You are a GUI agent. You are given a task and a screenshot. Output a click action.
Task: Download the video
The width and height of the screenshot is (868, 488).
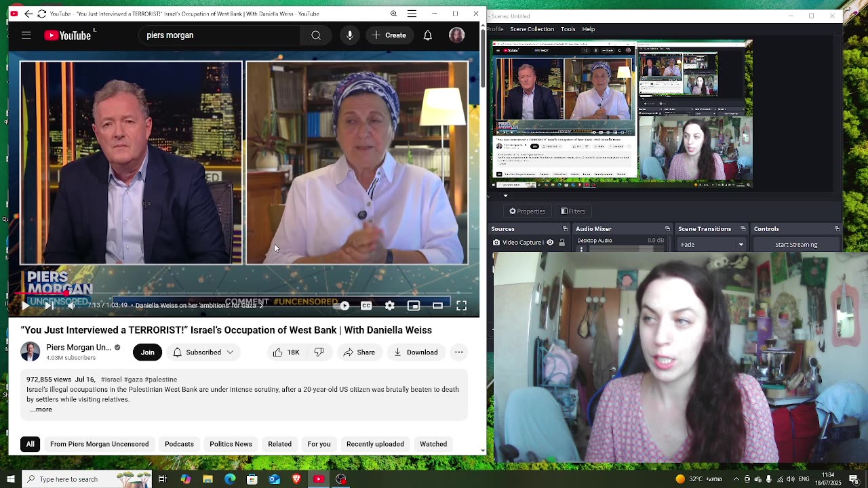click(x=416, y=352)
